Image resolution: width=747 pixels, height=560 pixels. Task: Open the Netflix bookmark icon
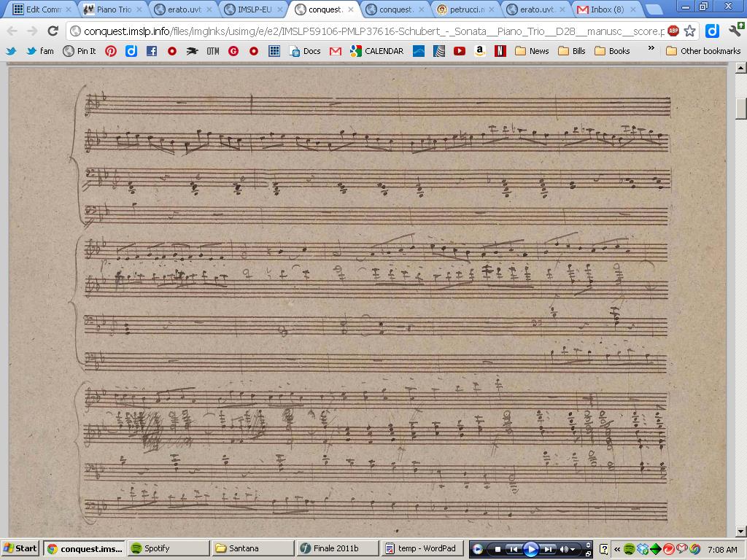coord(500,51)
